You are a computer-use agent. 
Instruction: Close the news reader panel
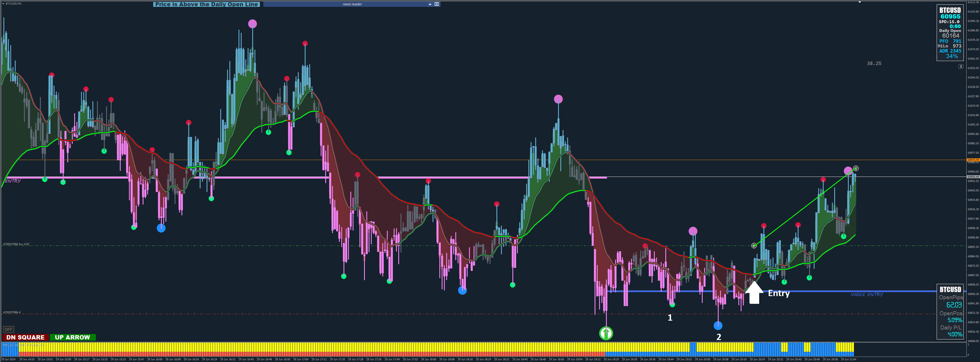(x=437, y=4)
